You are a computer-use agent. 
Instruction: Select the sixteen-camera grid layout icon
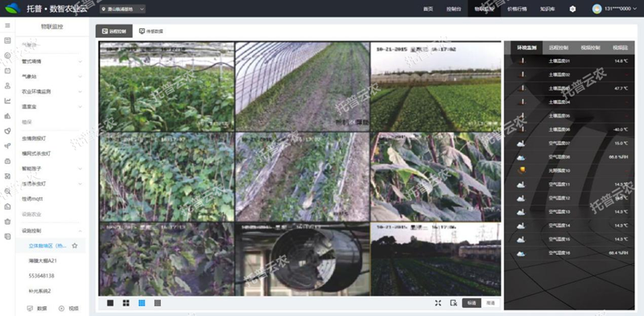[x=157, y=303]
